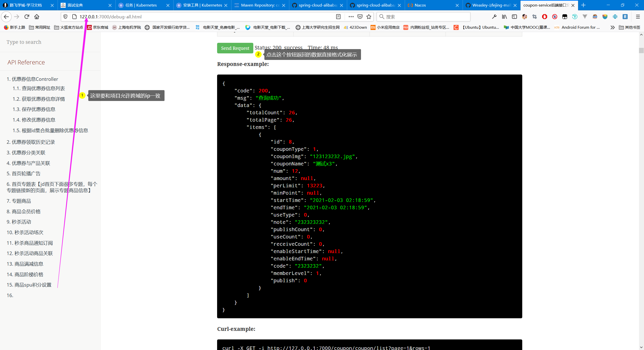
Task: Focus the 搜索 browser search box
Action: pos(423,17)
